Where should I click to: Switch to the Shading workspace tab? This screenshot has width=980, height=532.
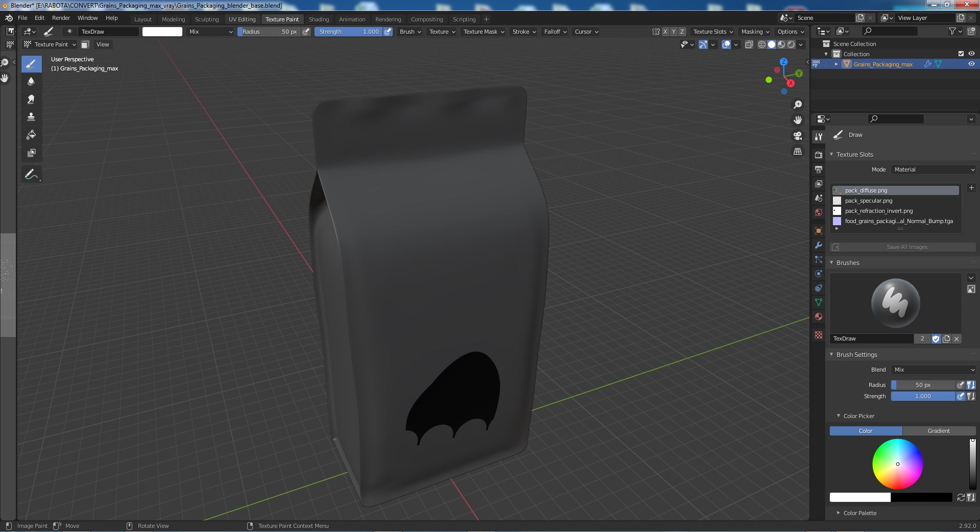tap(319, 19)
